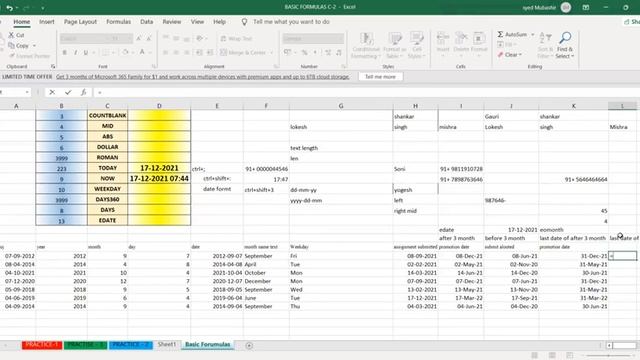Viewport: 640px width, 360px height.
Task: Click the Fill Color bucket icon
Action: click(x=125, y=52)
